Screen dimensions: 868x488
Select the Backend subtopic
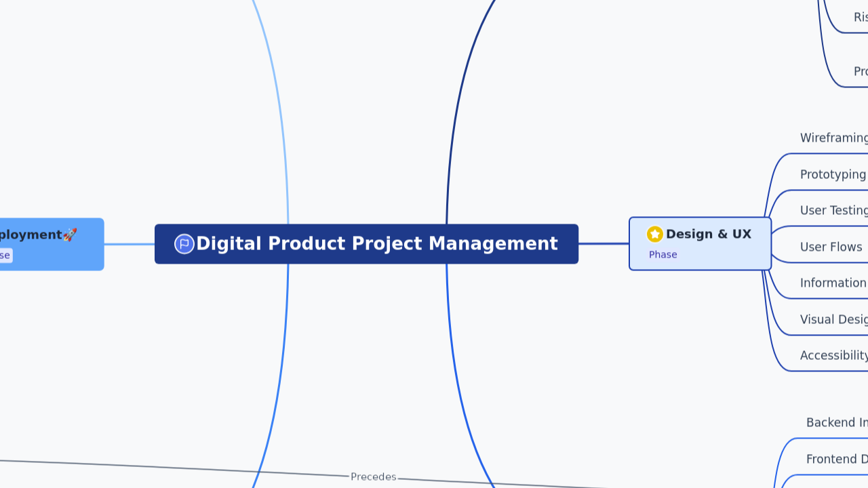point(837,423)
